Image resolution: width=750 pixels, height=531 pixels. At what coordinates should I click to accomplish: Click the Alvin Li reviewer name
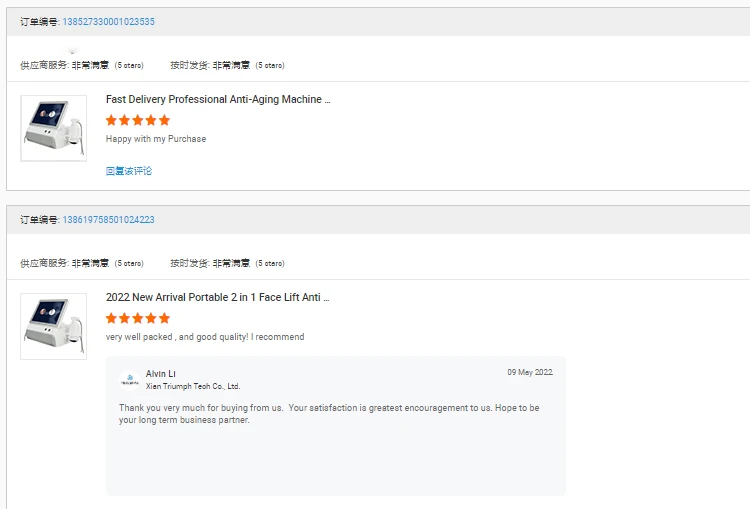[x=161, y=374]
